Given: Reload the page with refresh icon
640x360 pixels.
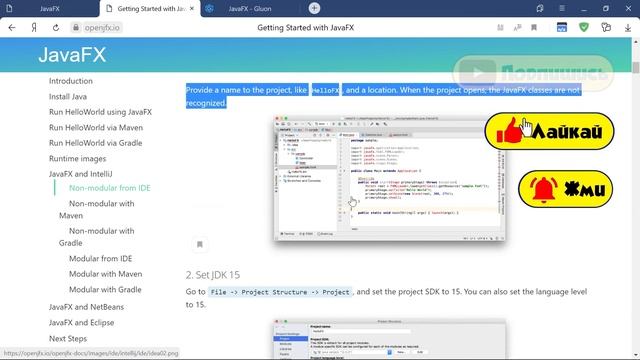Looking at the screenshot, I should pos(56,28).
